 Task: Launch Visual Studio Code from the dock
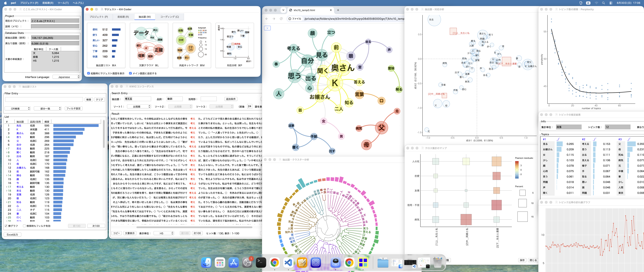pyautogui.click(x=288, y=263)
